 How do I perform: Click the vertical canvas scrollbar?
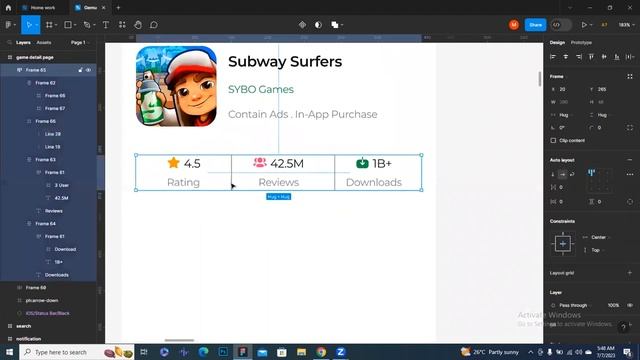[x=540, y=79]
